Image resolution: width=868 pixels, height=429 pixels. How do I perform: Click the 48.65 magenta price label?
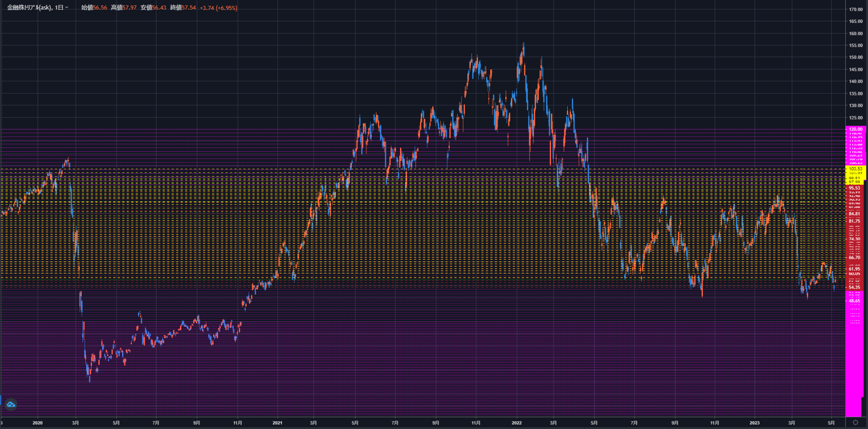pyautogui.click(x=854, y=301)
